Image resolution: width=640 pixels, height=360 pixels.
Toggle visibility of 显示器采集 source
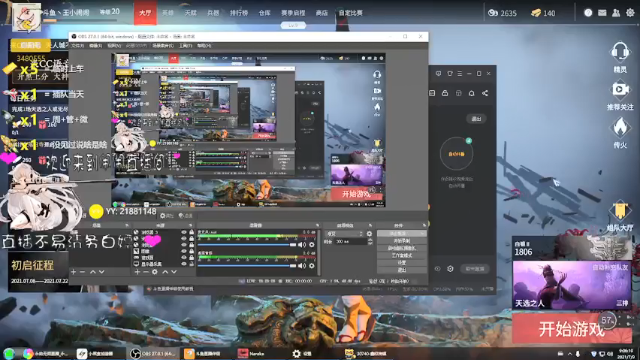pos(184,264)
